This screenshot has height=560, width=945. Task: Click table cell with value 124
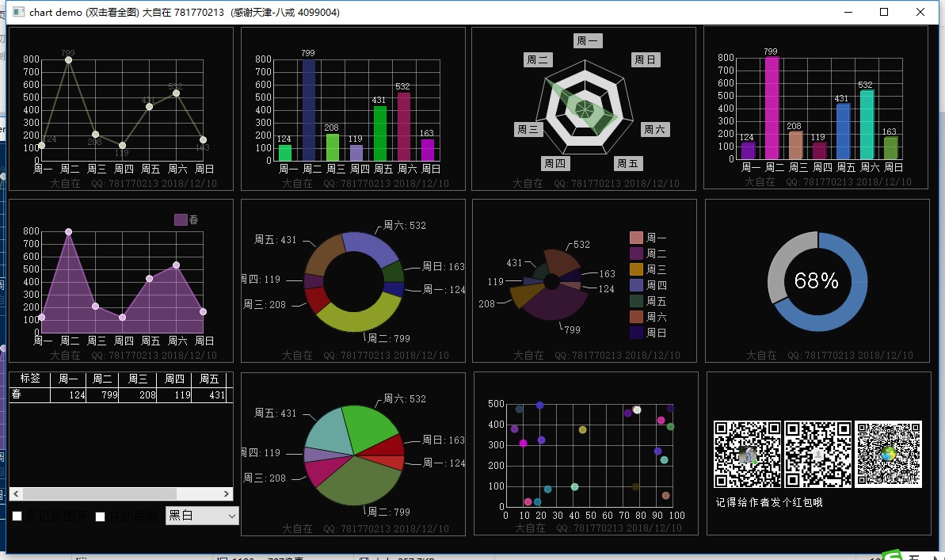pos(68,394)
